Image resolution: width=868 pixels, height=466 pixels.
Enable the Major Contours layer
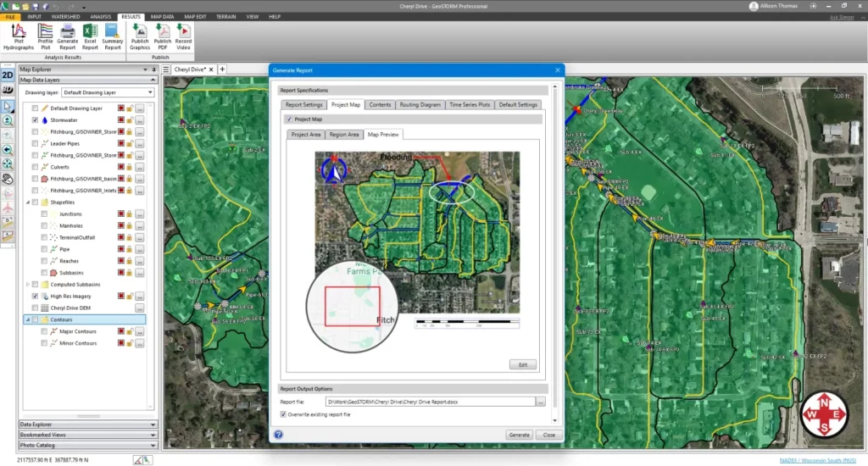coord(44,331)
